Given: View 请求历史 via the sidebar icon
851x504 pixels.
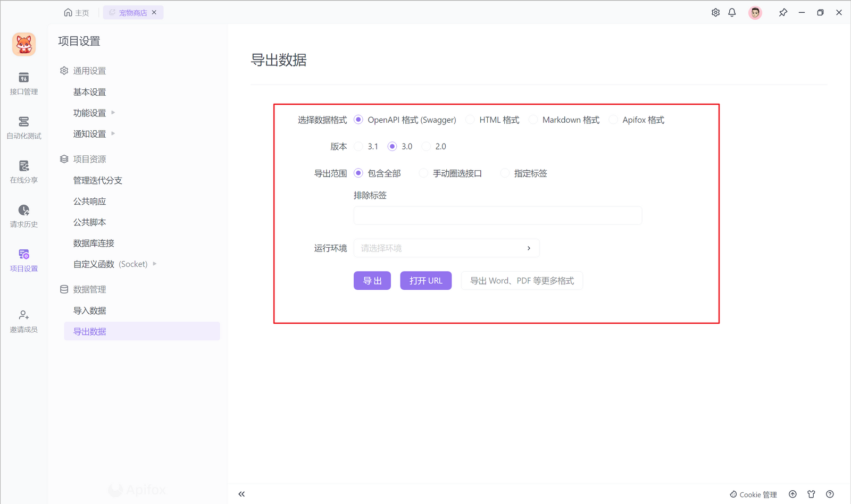Looking at the screenshot, I should click(24, 216).
